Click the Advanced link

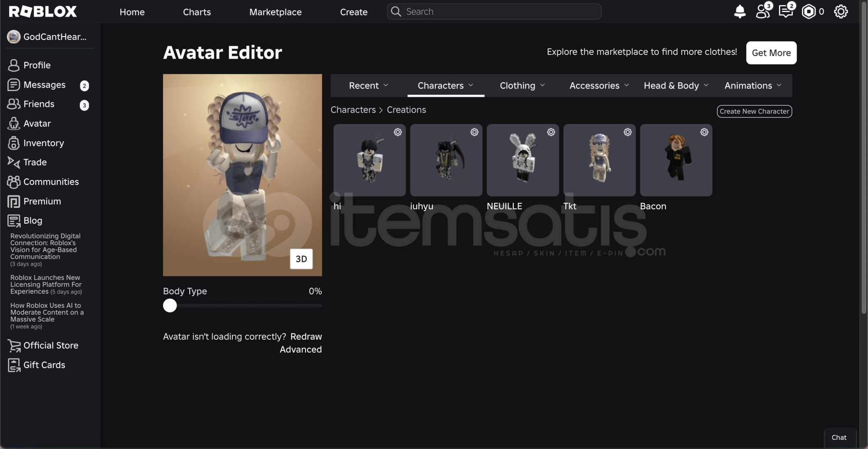[301, 350]
